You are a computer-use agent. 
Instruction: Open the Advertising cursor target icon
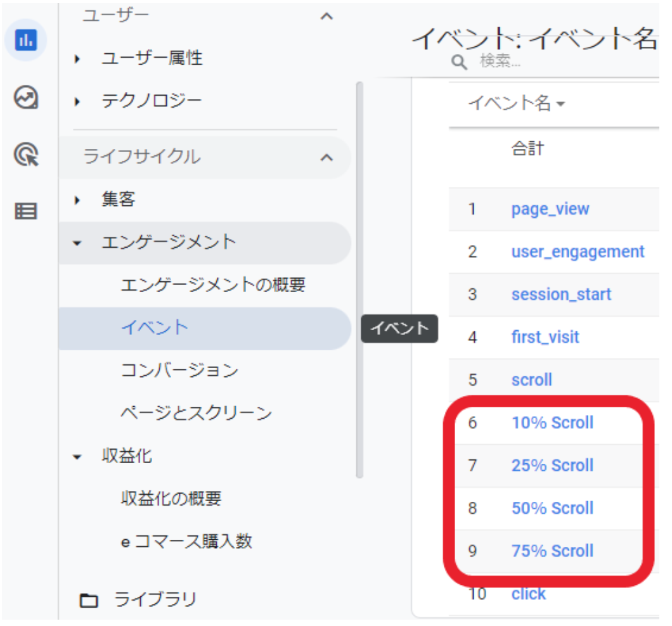(x=25, y=154)
